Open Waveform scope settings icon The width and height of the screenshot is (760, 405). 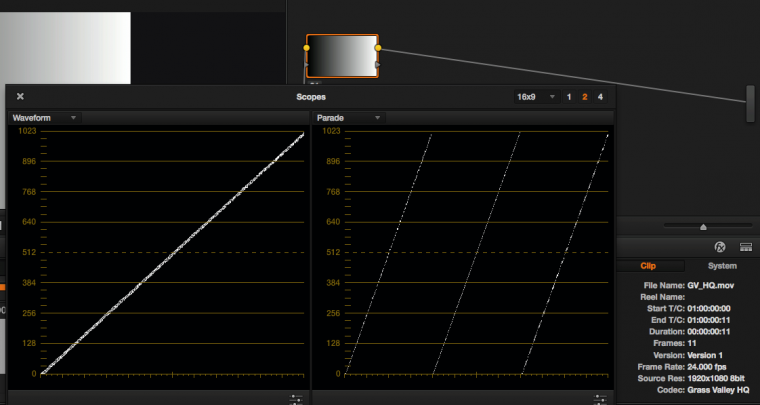click(x=297, y=398)
